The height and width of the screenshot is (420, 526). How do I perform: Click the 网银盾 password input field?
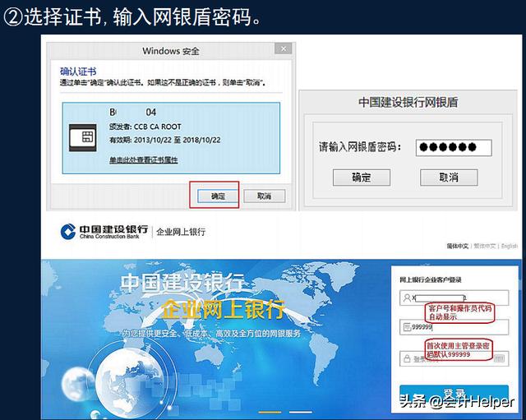pyautogui.click(x=454, y=148)
